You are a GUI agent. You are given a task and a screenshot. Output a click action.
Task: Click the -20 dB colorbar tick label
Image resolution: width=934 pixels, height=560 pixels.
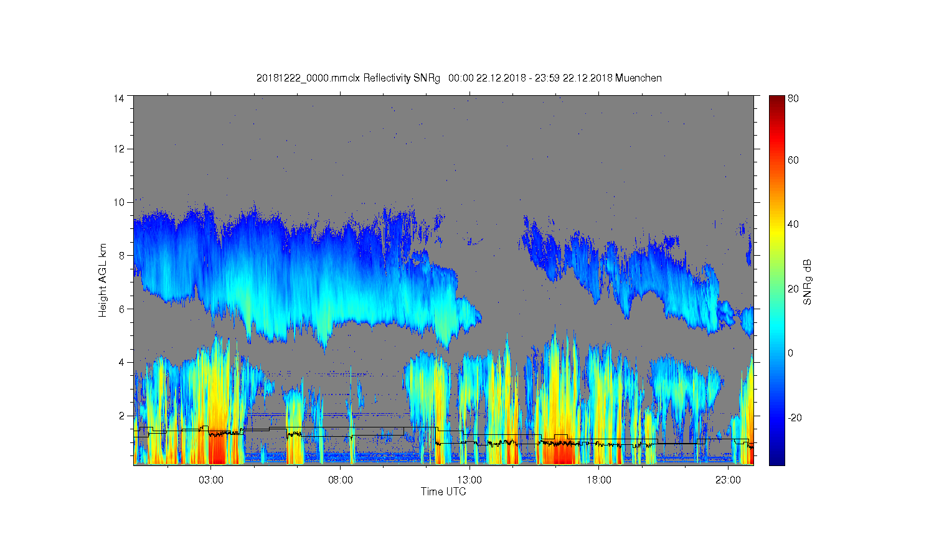(x=795, y=418)
